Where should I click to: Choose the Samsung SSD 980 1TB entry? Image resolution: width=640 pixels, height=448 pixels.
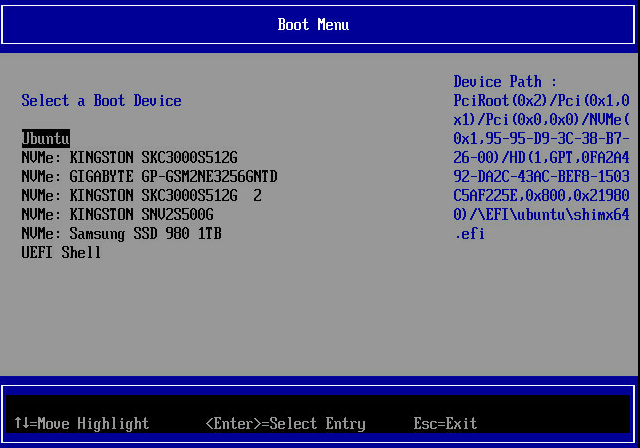[x=121, y=234]
